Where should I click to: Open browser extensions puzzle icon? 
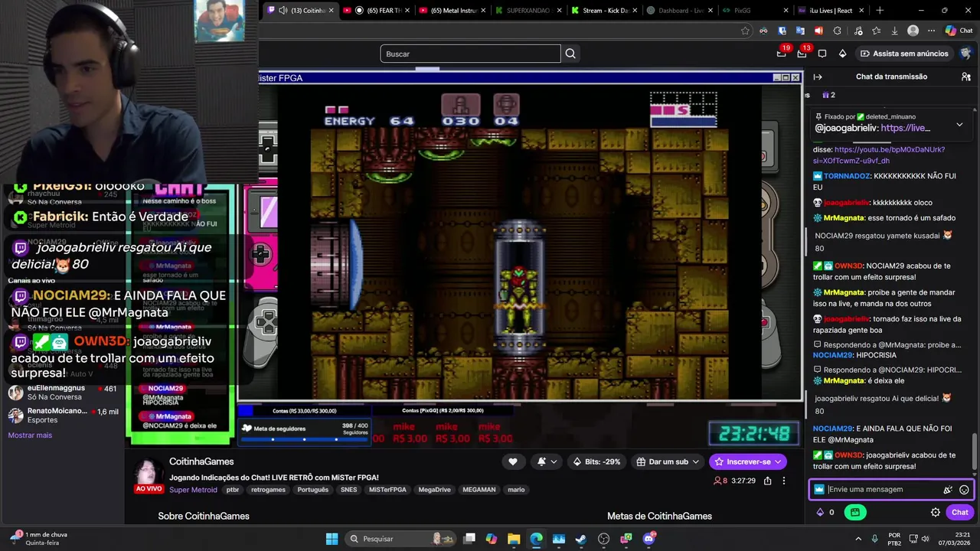pos(837,31)
